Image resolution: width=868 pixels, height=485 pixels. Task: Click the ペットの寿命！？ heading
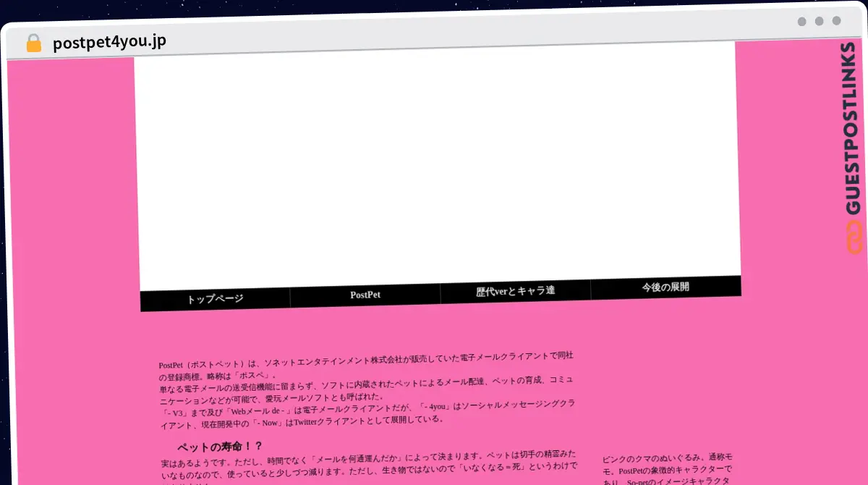click(x=220, y=446)
